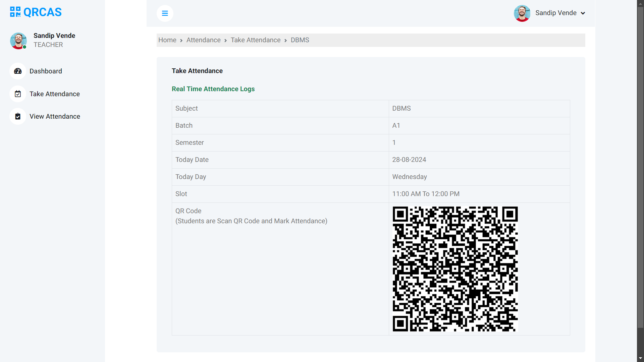Screen dimensions: 644x362
Task: Click the chevron separator after Home breadcrumb
Action: coord(181,40)
